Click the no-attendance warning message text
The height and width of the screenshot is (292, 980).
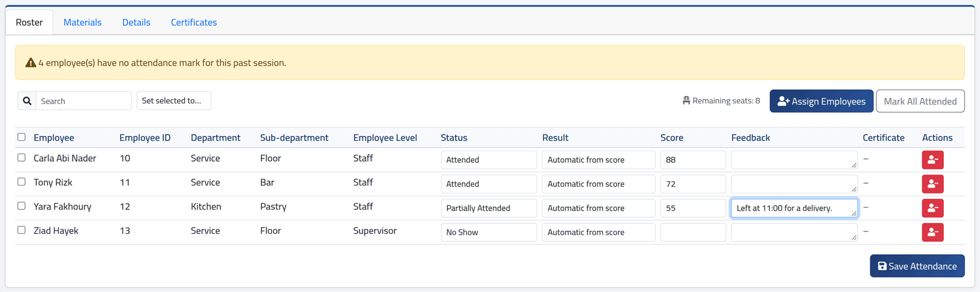click(162, 62)
